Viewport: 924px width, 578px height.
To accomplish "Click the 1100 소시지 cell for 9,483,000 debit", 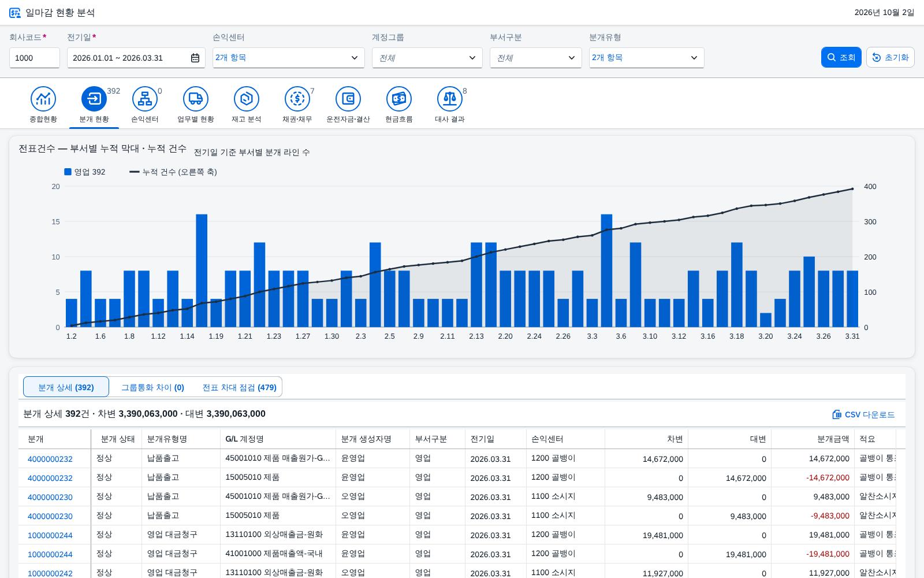I will (x=565, y=497).
